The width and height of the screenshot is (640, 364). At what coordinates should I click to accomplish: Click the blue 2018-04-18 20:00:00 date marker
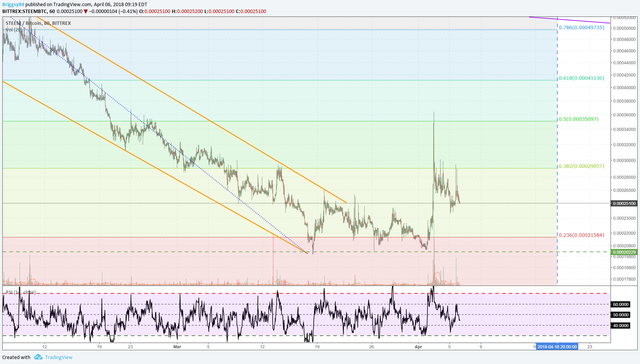[557, 346]
